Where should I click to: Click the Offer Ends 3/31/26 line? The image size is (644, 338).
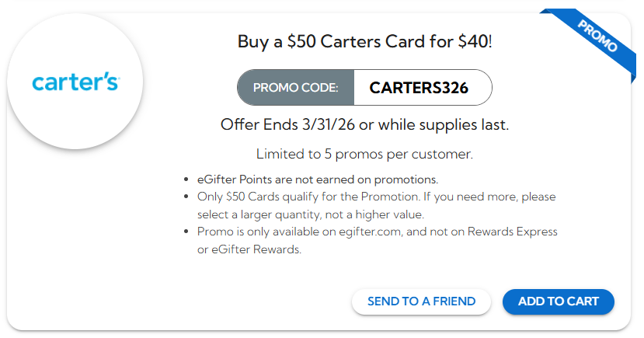pyautogui.click(x=364, y=124)
